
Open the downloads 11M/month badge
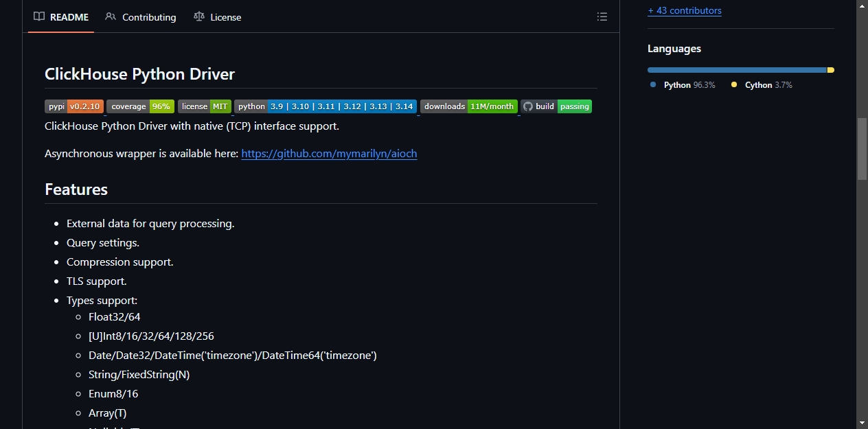coord(469,106)
